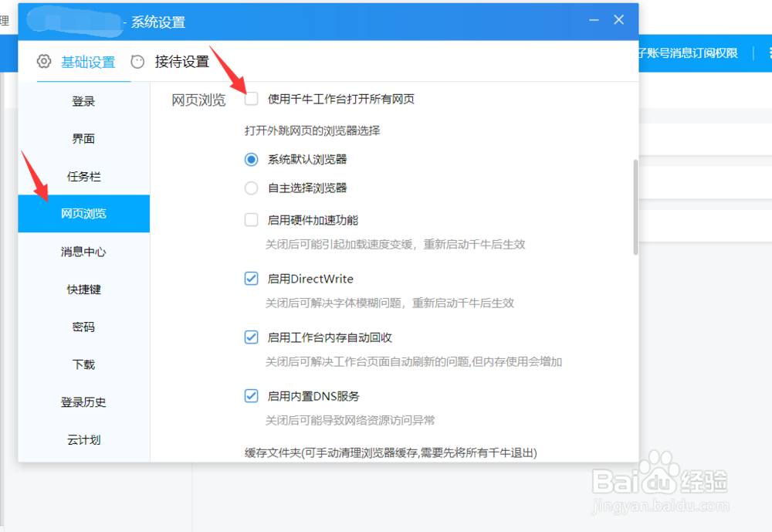
Task: Open 消息中心 settings in the sidebar
Action: pos(83,252)
